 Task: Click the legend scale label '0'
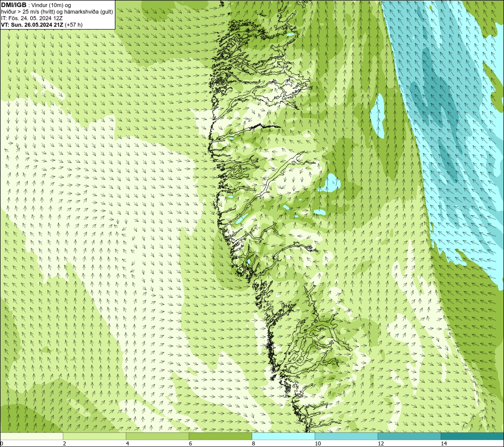[2, 443]
